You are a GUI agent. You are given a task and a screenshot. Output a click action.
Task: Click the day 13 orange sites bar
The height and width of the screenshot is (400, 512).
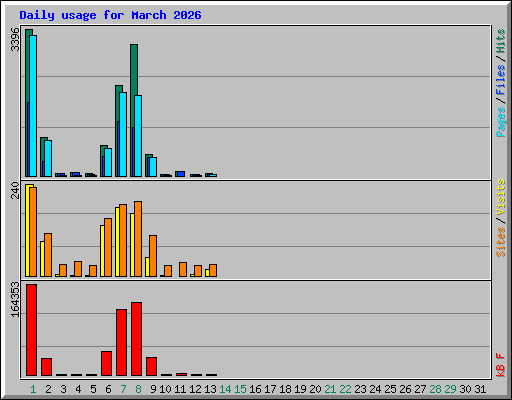(213, 271)
